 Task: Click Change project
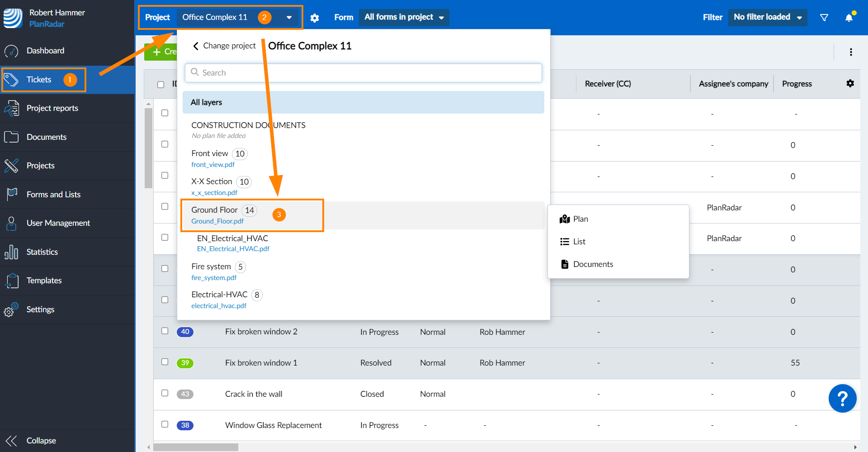point(229,46)
